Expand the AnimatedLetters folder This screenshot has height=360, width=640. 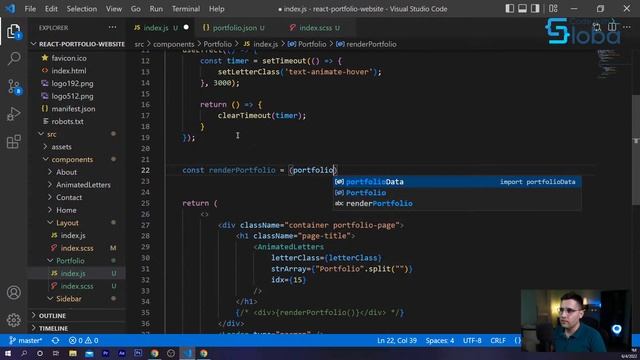tap(77, 184)
